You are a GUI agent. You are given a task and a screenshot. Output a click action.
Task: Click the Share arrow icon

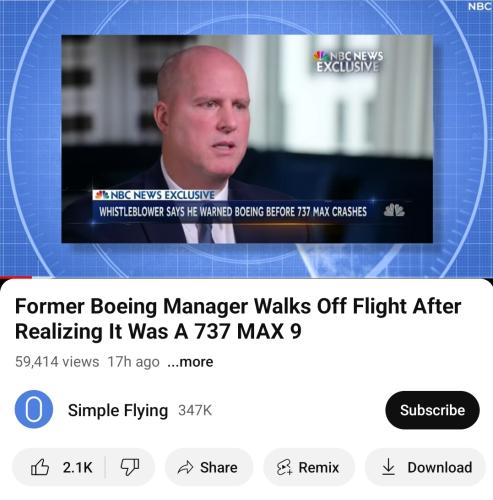click(x=185, y=467)
